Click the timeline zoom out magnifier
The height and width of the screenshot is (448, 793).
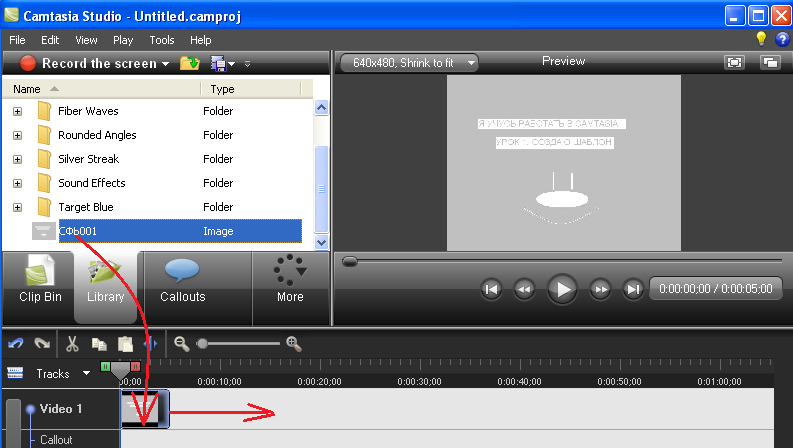[x=182, y=344]
